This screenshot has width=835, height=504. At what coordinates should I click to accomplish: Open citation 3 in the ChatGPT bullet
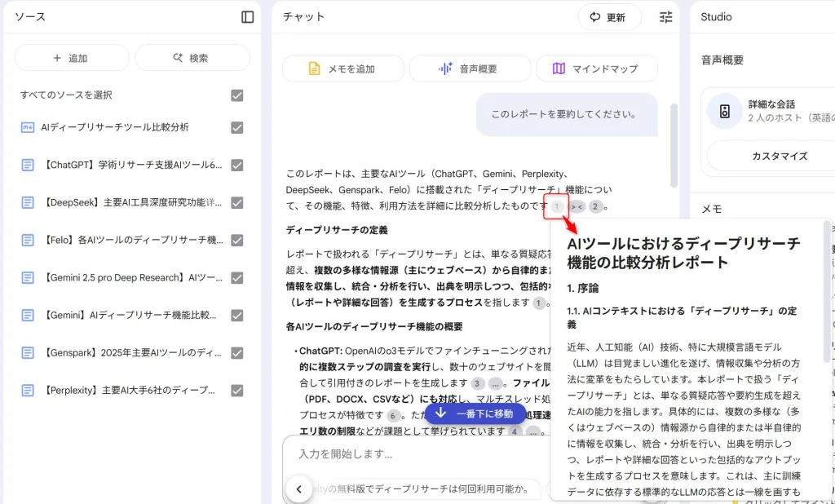pos(477,383)
